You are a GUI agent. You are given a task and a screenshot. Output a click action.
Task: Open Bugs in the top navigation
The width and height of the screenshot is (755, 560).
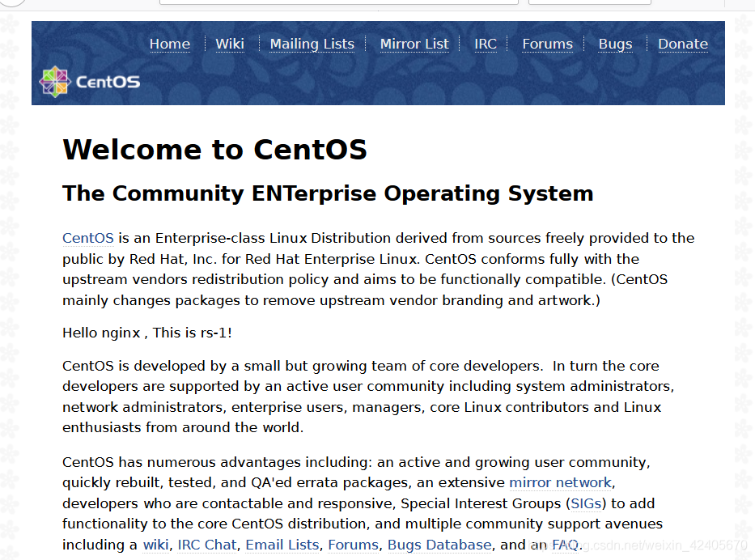(615, 44)
